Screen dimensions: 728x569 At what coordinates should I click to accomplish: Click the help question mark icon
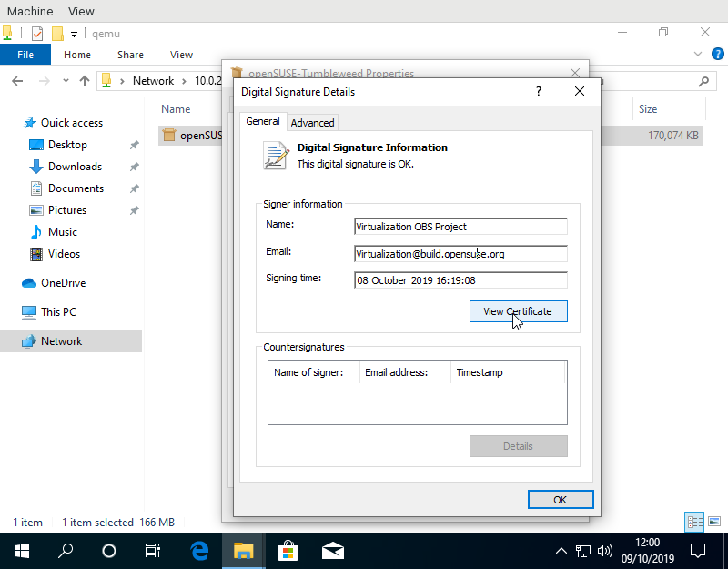click(539, 92)
